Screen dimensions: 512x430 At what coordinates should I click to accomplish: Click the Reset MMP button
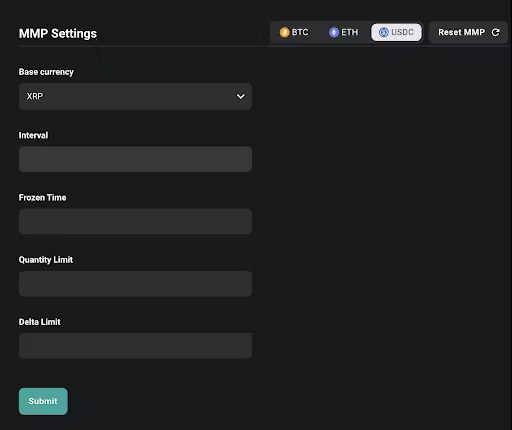468,32
